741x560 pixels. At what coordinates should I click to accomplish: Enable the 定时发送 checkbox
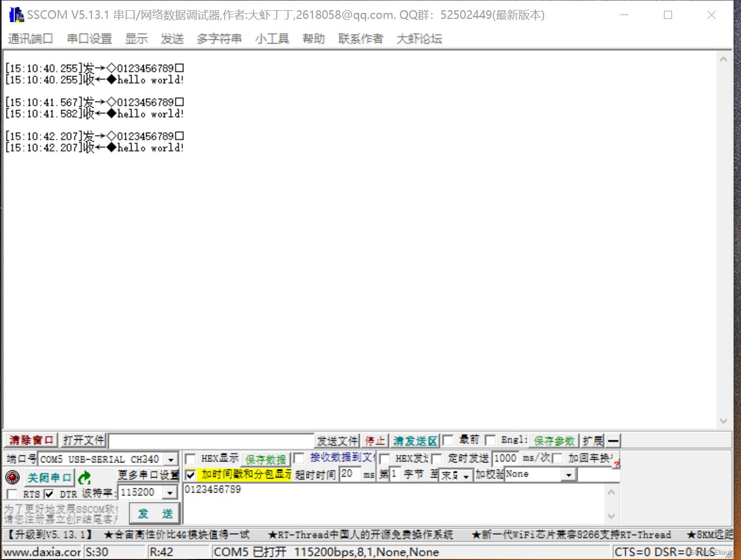tap(437, 459)
